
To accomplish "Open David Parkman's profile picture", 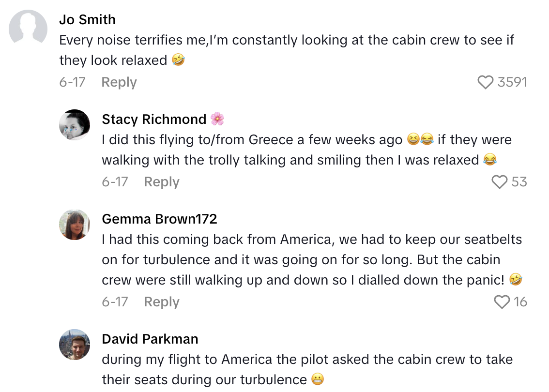I will pyautogui.click(x=75, y=345).
